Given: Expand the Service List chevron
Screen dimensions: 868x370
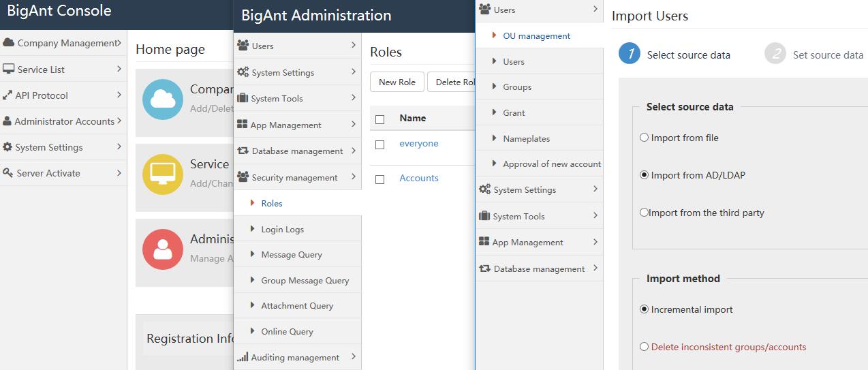Looking at the screenshot, I should pos(119,69).
